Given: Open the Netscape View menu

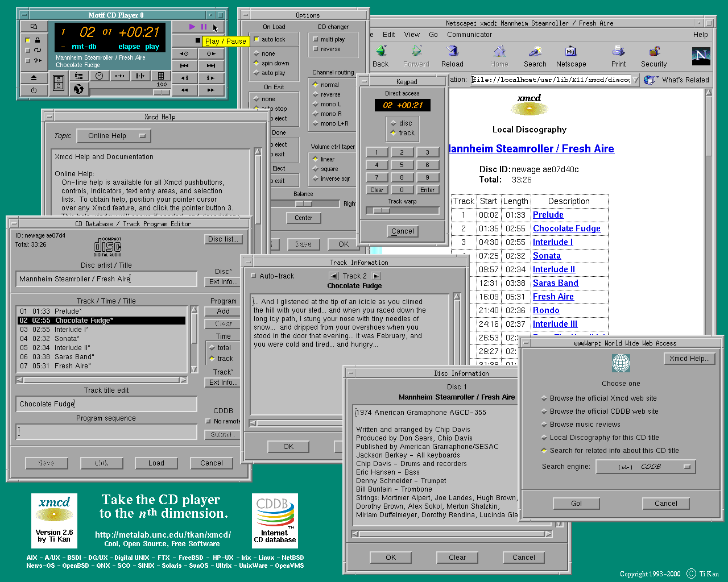Looking at the screenshot, I should click(x=412, y=35).
